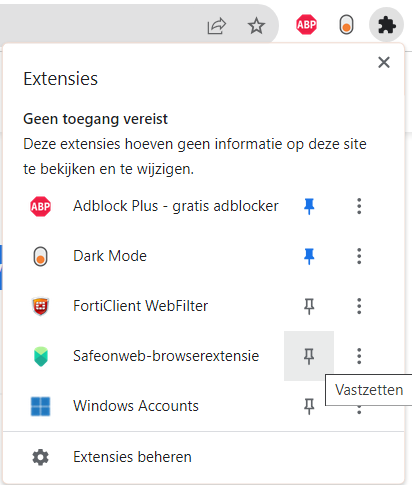Image resolution: width=412 pixels, height=485 pixels.
Task: Click the FortiClient WebFilter shield icon
Action: (x=41, y=306)
